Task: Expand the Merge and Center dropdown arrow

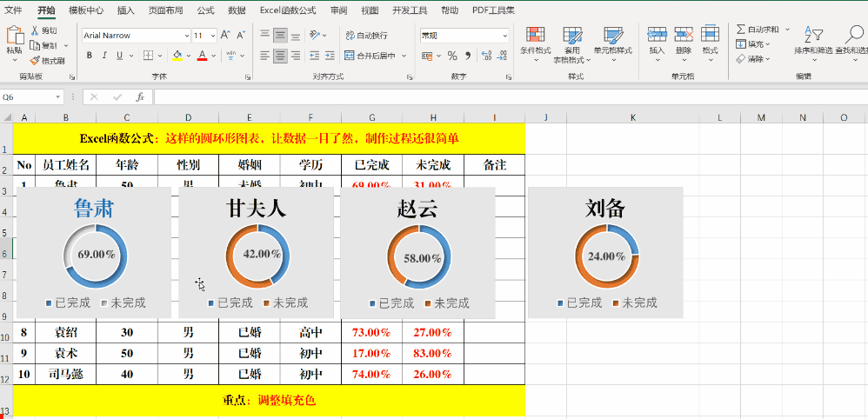Action: pos(404,56)
